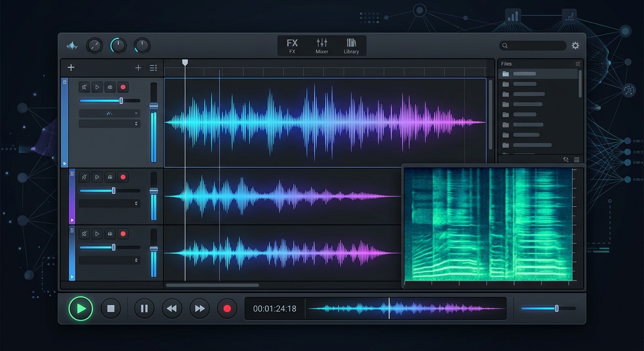This screenshot has width=644, height=351.
Task: Click the grip handle on the bottom track strip
Action: 72,230
